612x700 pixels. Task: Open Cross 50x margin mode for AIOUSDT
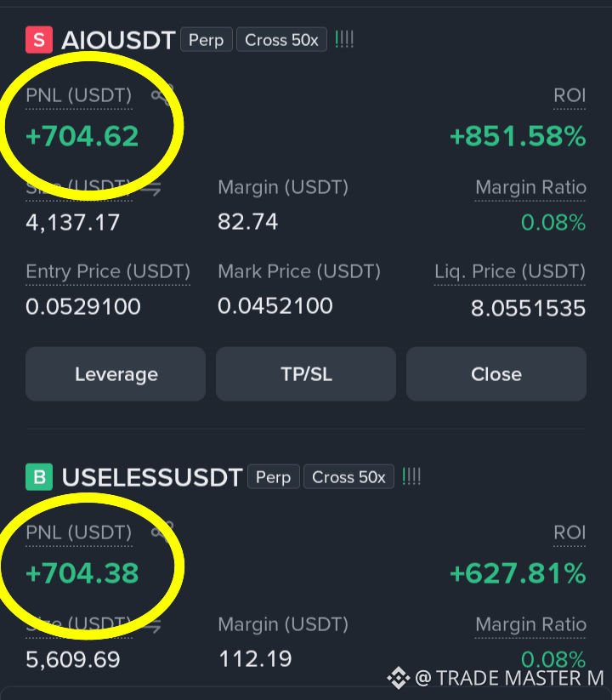[281, 40]
